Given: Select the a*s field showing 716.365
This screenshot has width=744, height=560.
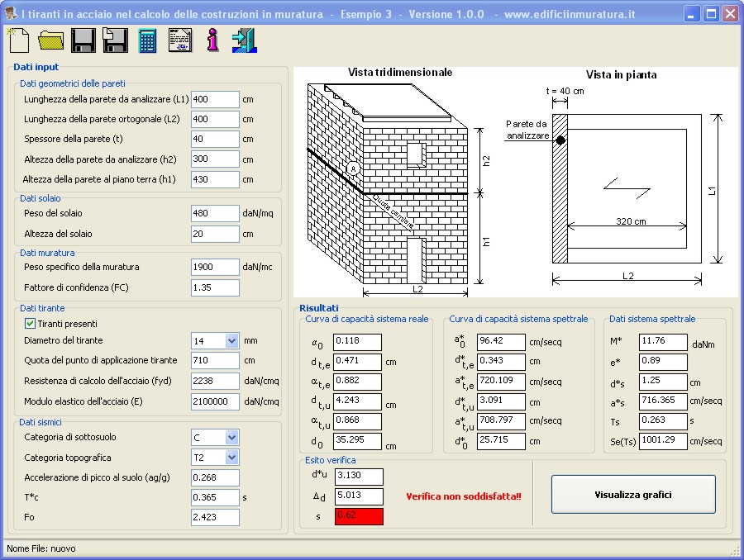Looking at the screenshot, I should [663, 401].
